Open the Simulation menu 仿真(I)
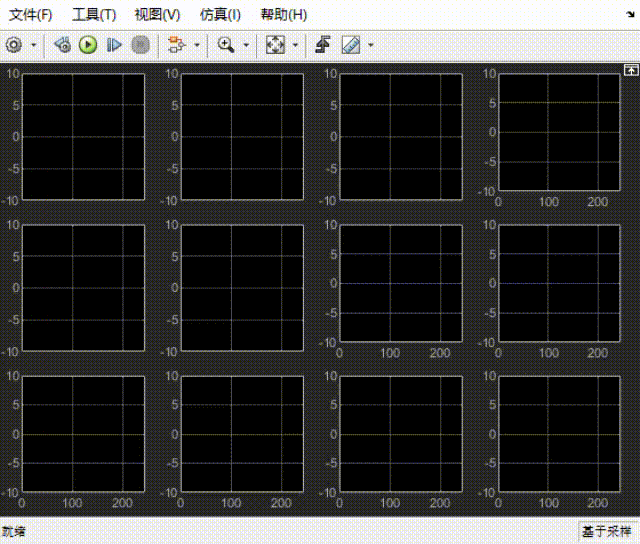Viewport: 640px width, 544px height. pyautogui.click(x=220, y=15)
